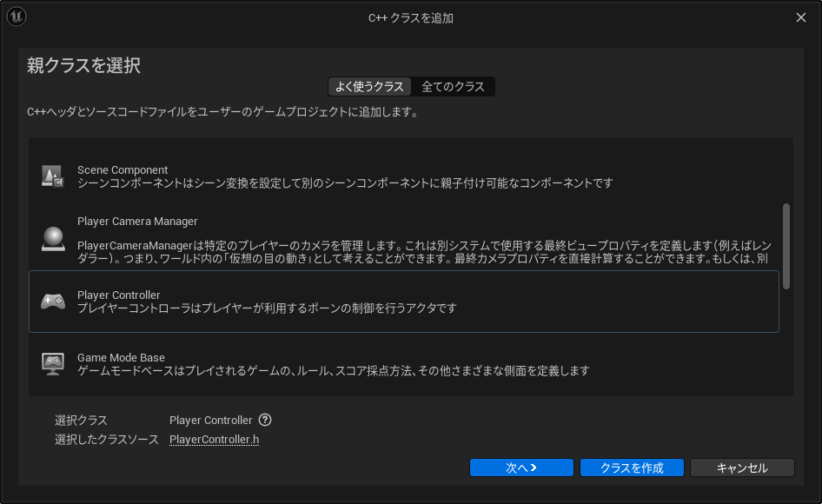Select the Scene Component class icon
The height and width of the screenshot is (504, 822).
tap(53, 176)
